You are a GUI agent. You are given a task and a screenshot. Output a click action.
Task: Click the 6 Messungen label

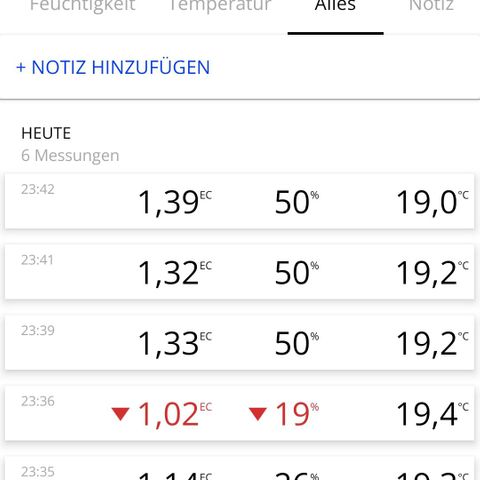(70, 155)
